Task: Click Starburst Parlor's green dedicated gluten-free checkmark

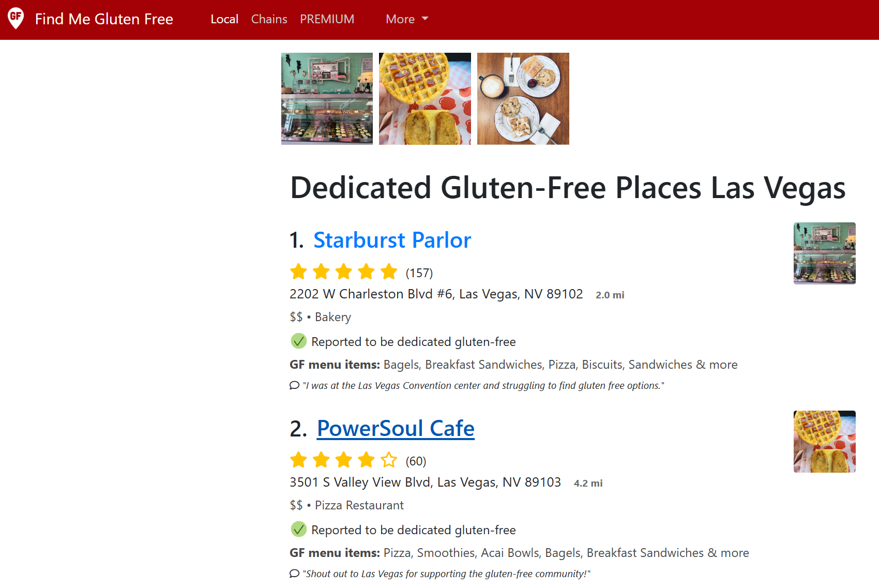Action: 299,341
